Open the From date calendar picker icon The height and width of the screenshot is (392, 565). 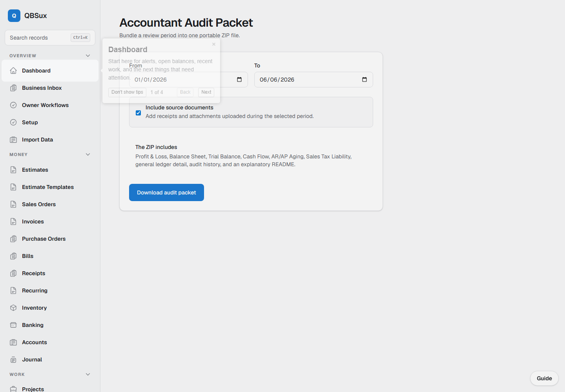click(239, 80)
